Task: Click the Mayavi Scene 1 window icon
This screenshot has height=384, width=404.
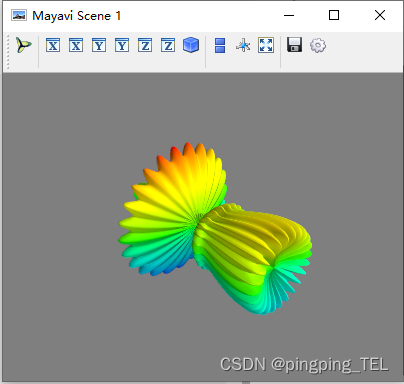Action: click(19, 15)
